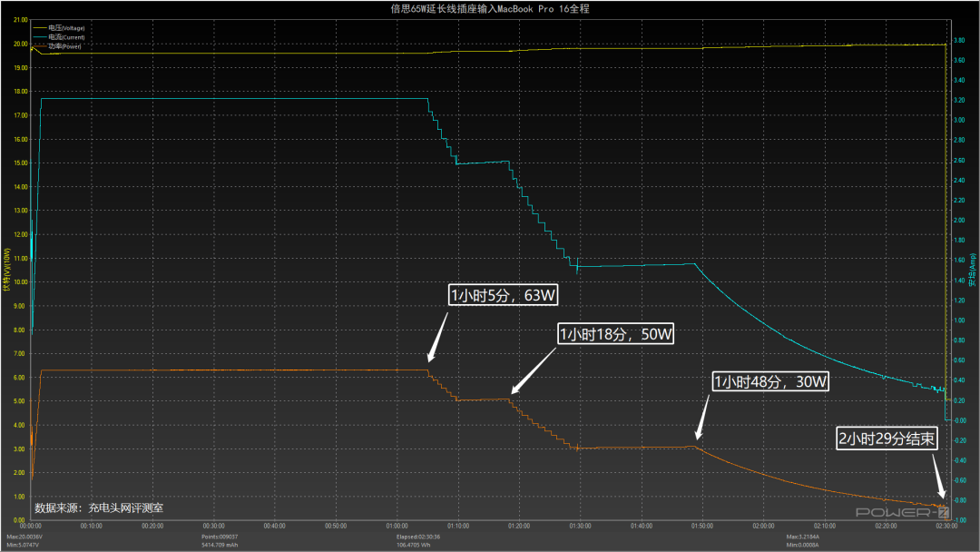Image resolution: width=980 pixels, height=552 pixels.
Task: Click the 01:30:00 time axis label
Action: [580, 526]
